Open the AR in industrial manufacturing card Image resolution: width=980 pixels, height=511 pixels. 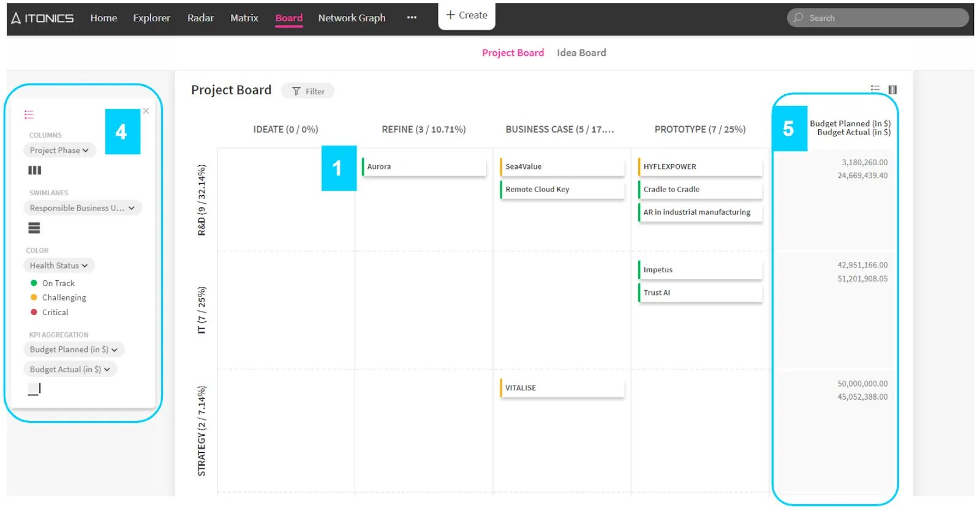pyautogui.click(x=700, y=212)
